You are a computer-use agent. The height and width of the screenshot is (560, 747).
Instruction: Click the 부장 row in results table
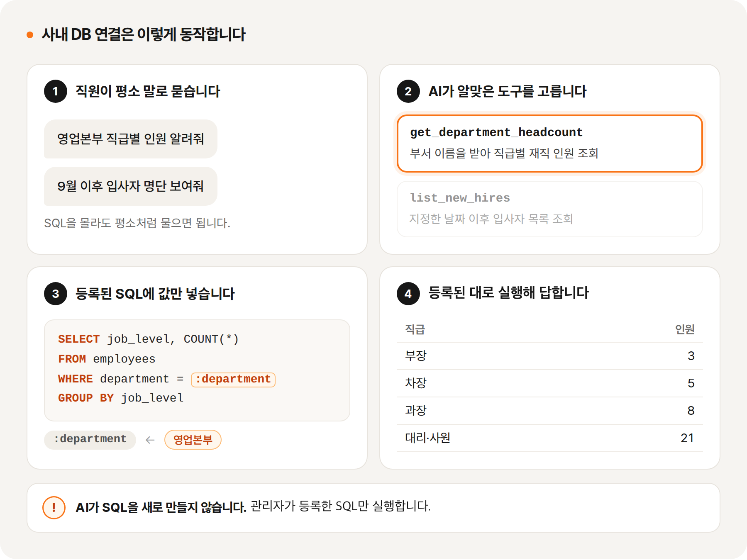pyautogui.click(x=549, y=356)
